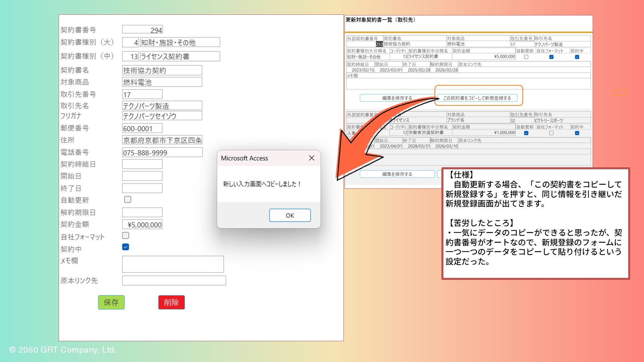Image resolution: width=644 pixels, height=362 pixels.
Task: Uncheck the 契約中 checkbox in the form
Action: pos(125,247)
